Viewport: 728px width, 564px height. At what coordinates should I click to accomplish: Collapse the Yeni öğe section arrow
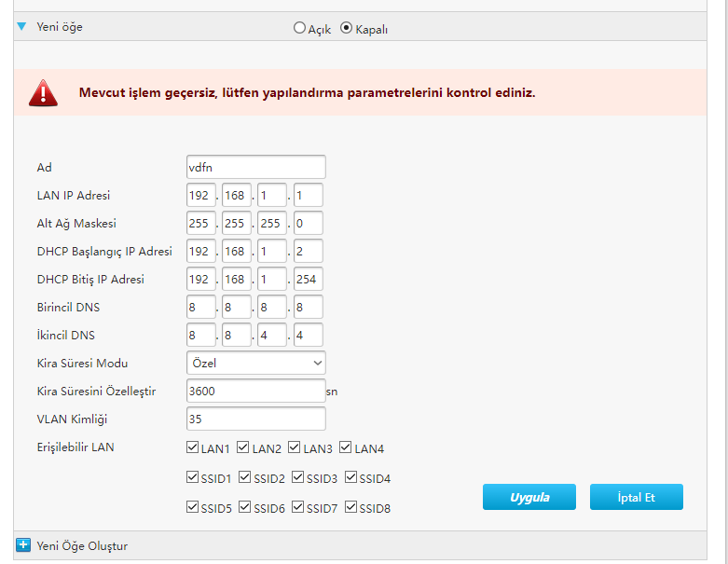21,27
